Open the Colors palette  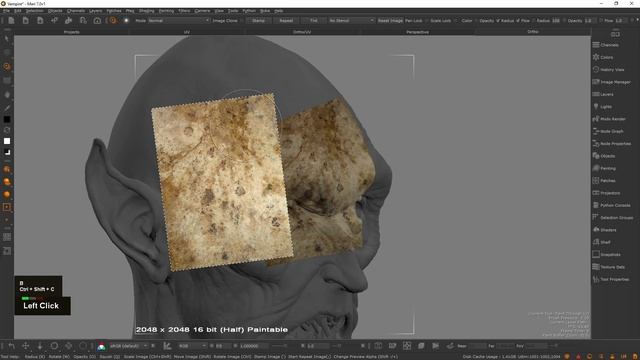(x=603, y=57)
